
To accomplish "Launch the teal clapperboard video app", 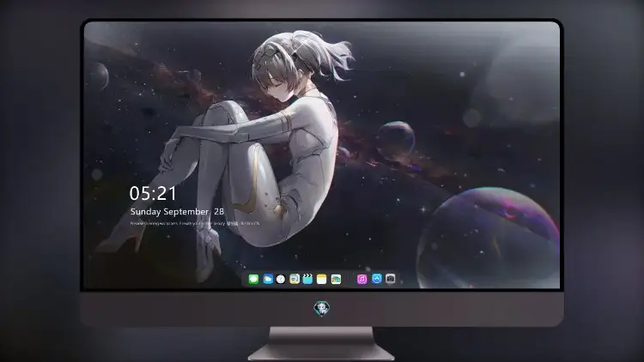I will coord(307,279).
